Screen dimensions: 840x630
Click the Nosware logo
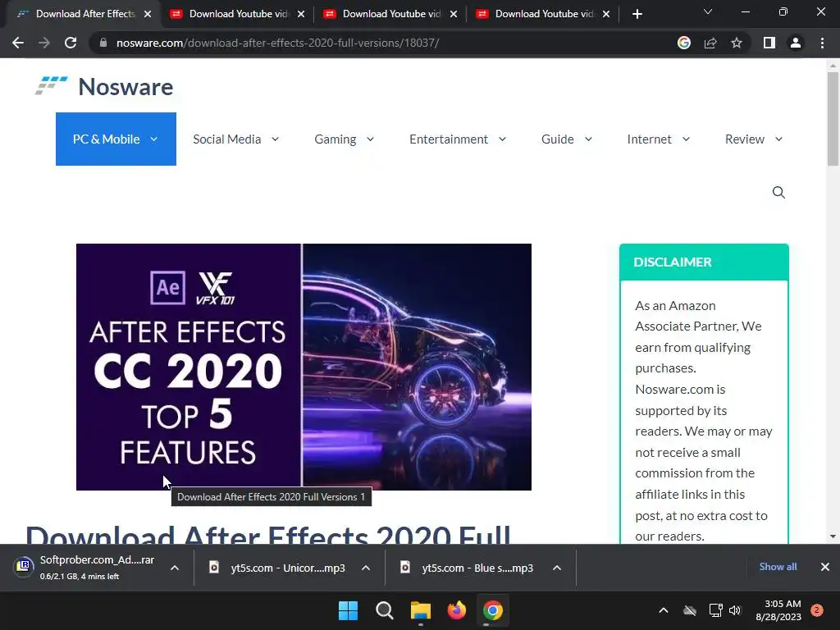[104, 86]
